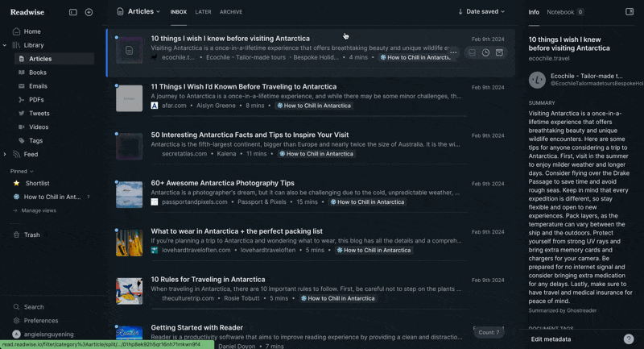The height and width of the screenshot is (349, 644).
Task: Click thumbnail of What to wear article
Action: 130,243
